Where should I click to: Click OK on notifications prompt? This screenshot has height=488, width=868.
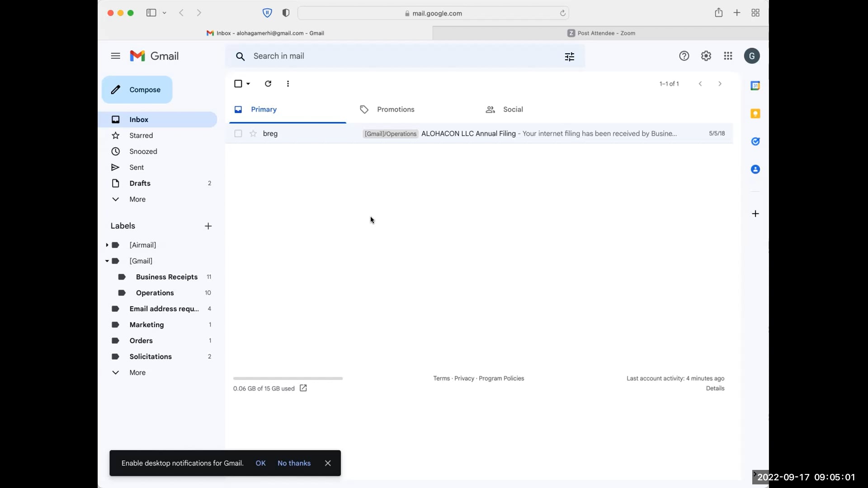tap(260, 463)
